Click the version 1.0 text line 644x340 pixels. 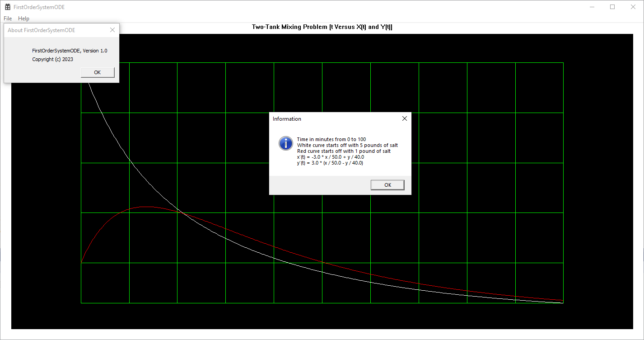pyautogui.click(x=70, y=51)
